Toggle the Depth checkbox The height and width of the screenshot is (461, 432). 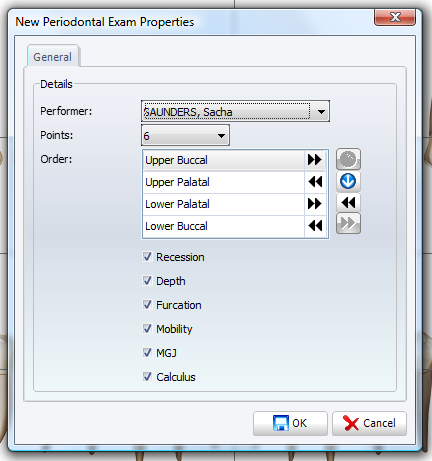(147, 281)
